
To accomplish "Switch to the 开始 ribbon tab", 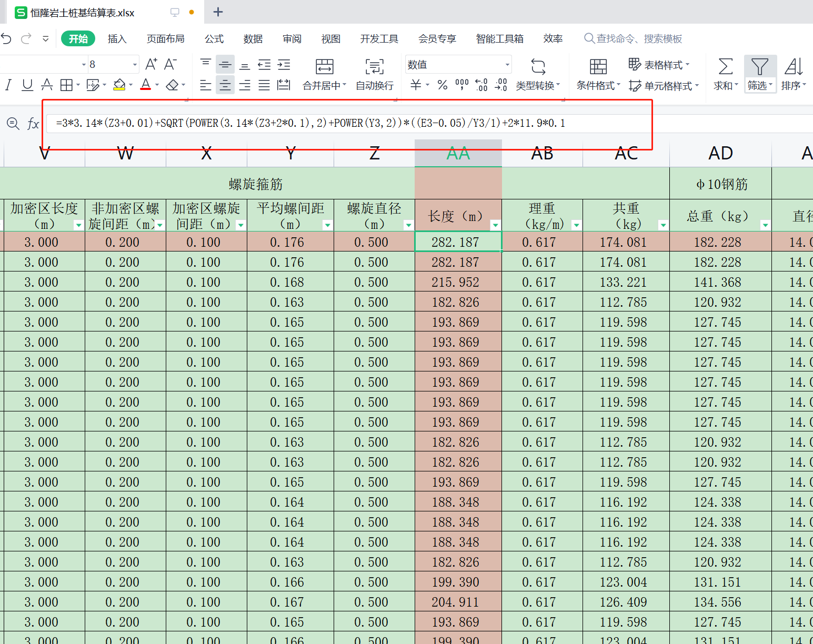I will tap(78, 38).
